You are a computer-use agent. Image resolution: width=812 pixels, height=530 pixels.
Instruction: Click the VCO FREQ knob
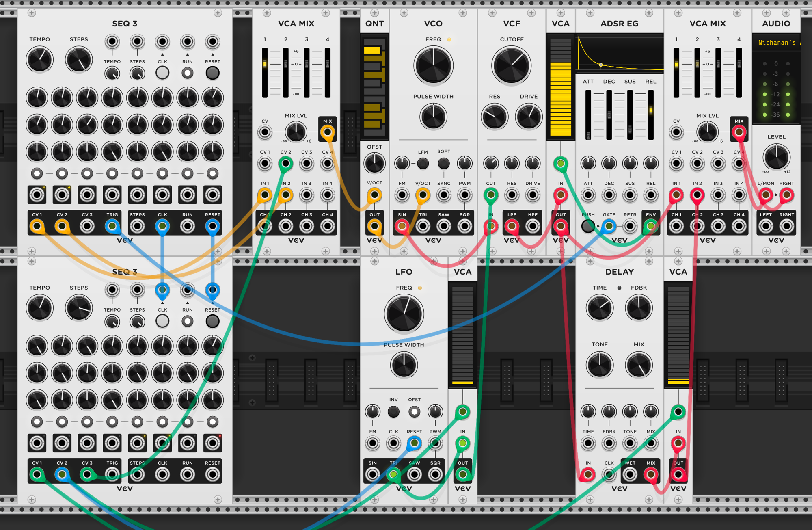pos(433,65)
